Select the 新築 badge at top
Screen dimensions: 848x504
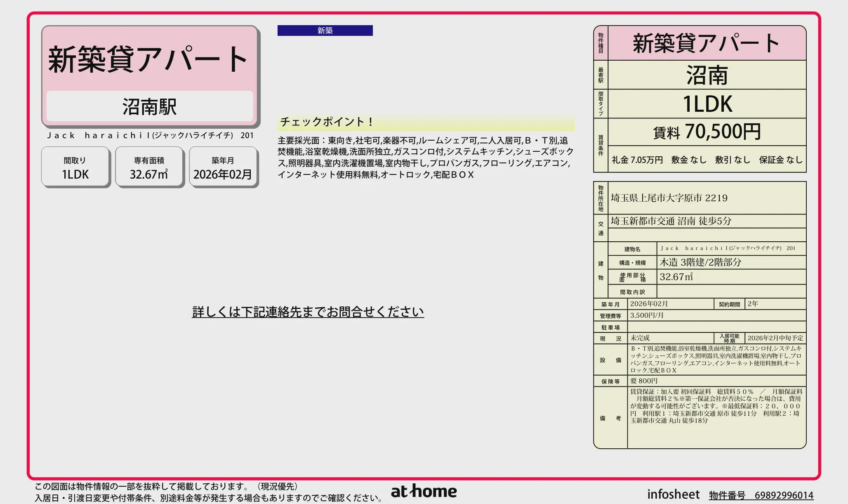[325, 30]
